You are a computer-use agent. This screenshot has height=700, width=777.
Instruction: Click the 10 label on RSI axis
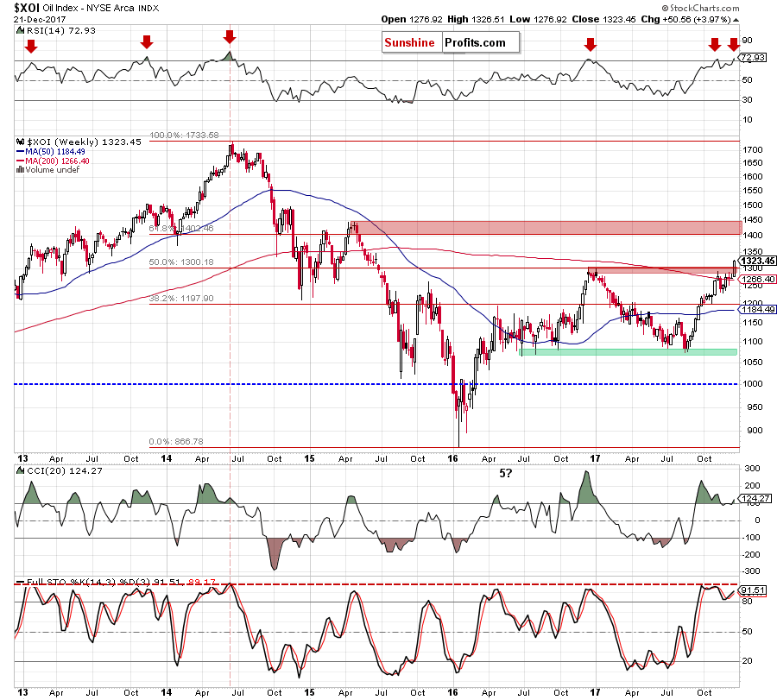(x=747, y=120)
